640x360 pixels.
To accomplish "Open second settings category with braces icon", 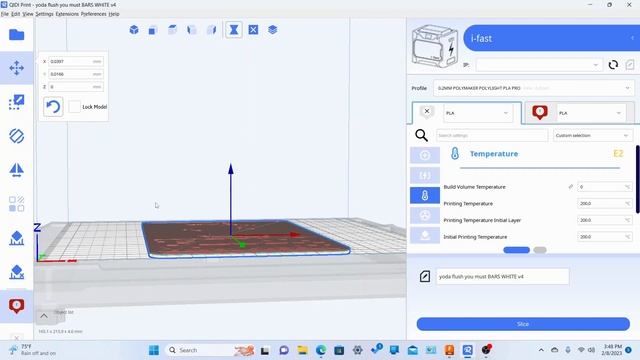I will click(x=425, y=175).
